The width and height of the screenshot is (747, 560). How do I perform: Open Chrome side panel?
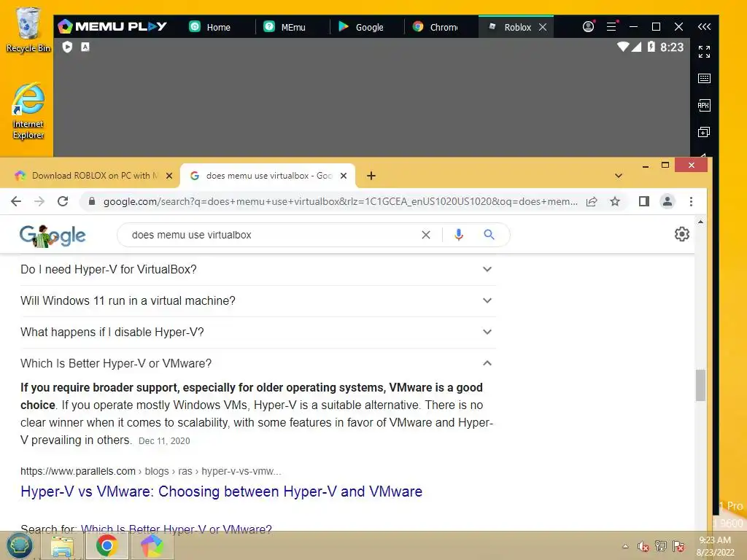[644, 201]
